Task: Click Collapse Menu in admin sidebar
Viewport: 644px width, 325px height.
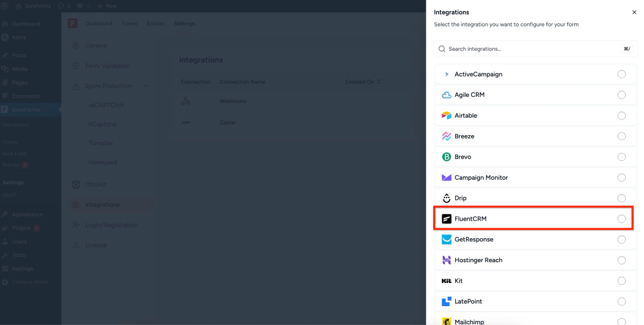Action: pos(31,282)
